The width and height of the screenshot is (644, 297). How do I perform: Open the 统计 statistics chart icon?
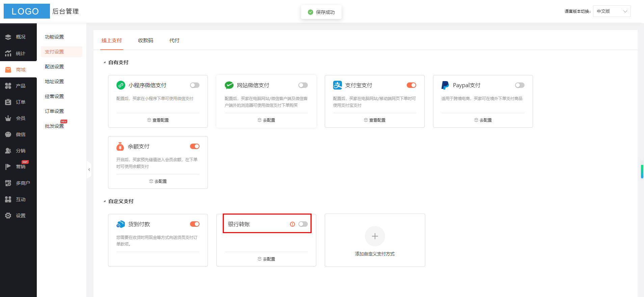[x=8, y=53]
